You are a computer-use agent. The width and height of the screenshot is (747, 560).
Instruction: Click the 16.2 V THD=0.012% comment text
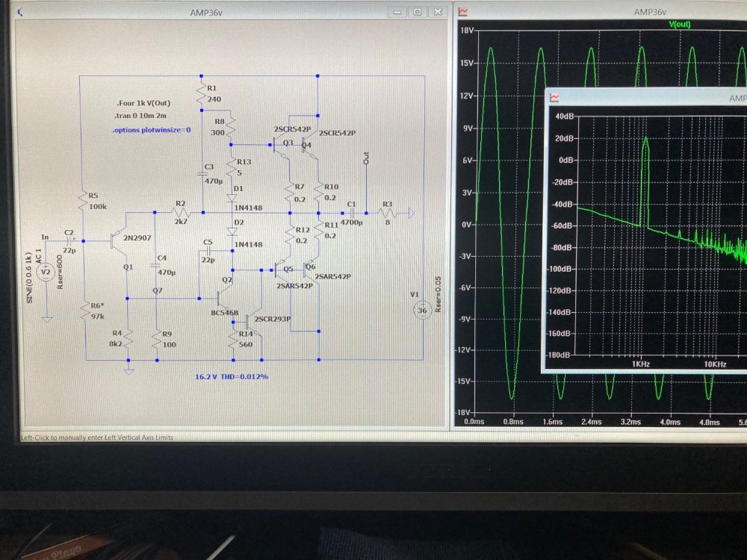coord(226,376)
